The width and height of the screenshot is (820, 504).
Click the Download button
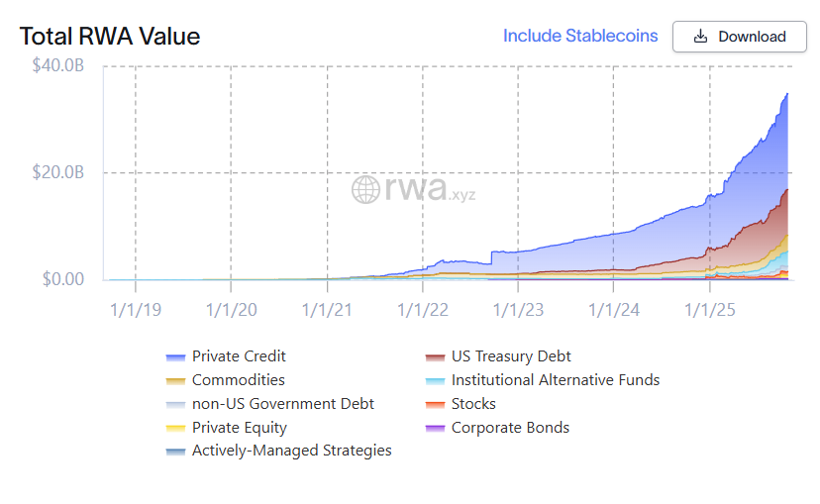tap(740, 37)
